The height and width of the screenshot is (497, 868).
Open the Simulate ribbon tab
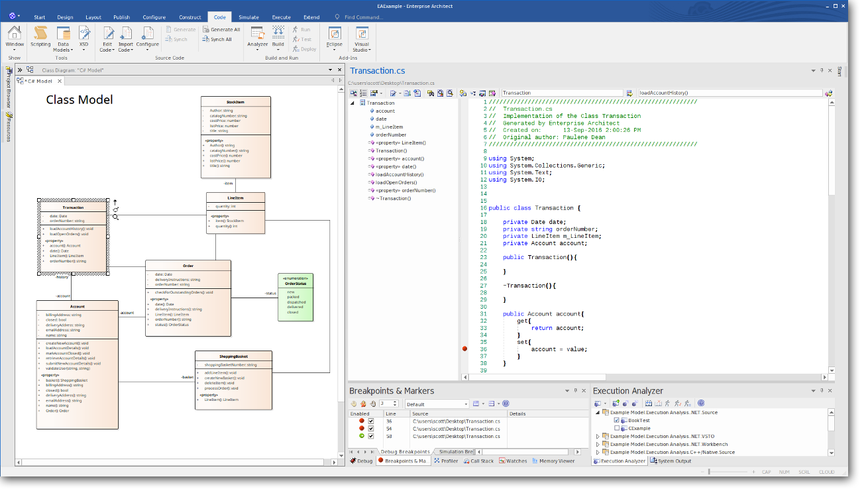pyautogui.click(x=249, y=17)
